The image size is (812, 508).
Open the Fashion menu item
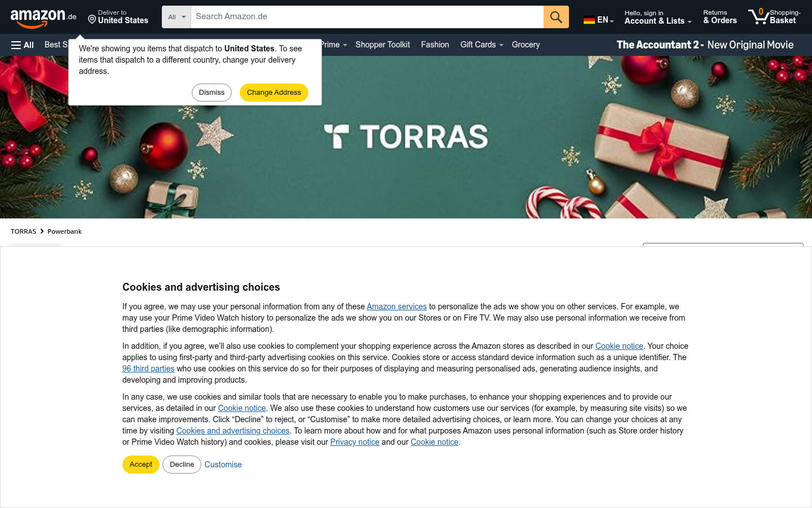435,45
